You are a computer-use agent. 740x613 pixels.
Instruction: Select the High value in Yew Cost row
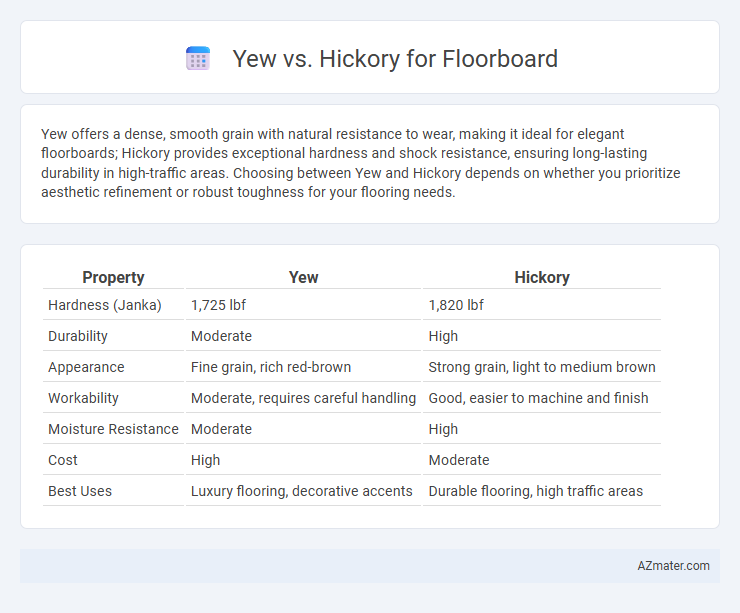click(x=205, y=460)
